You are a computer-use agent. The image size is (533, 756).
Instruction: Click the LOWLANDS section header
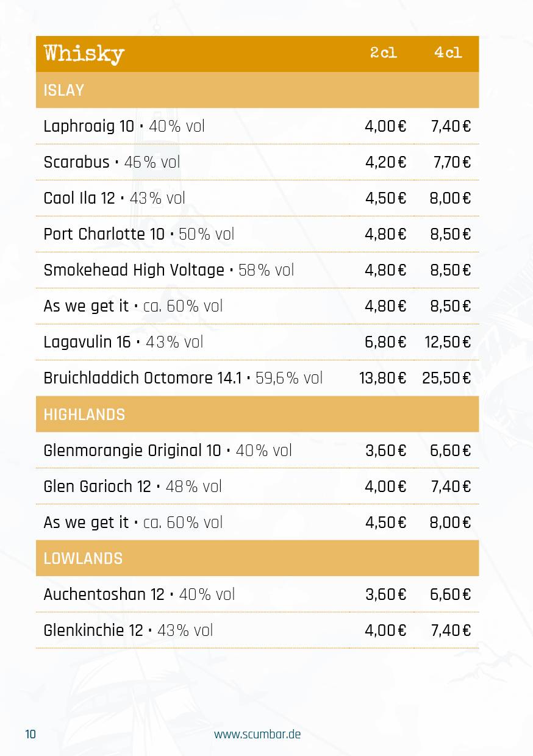tap(257, 558)
